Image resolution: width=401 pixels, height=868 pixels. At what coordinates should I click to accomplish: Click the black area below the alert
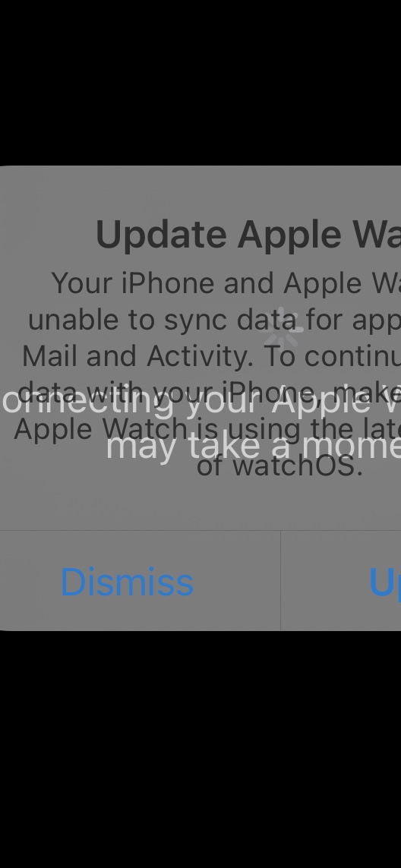click(200, 747)
